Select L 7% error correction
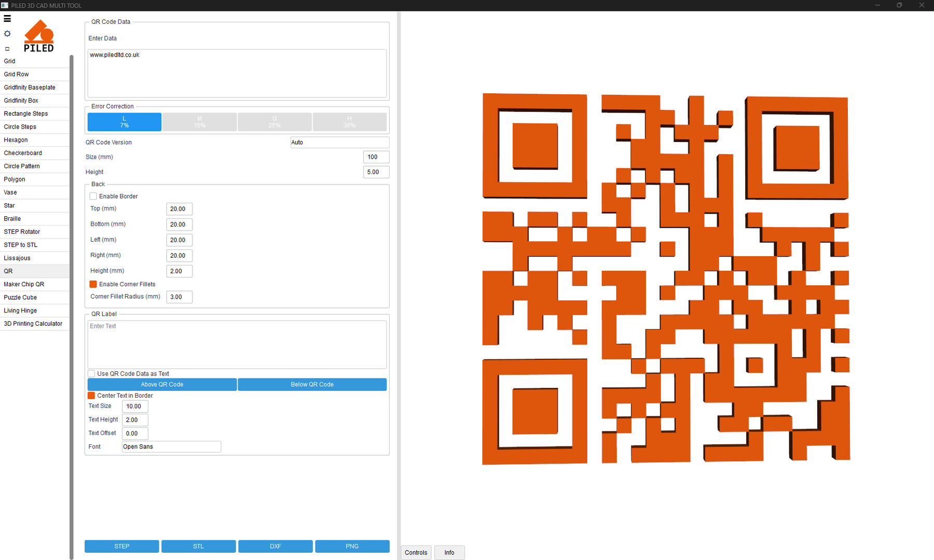 (125, 122)
